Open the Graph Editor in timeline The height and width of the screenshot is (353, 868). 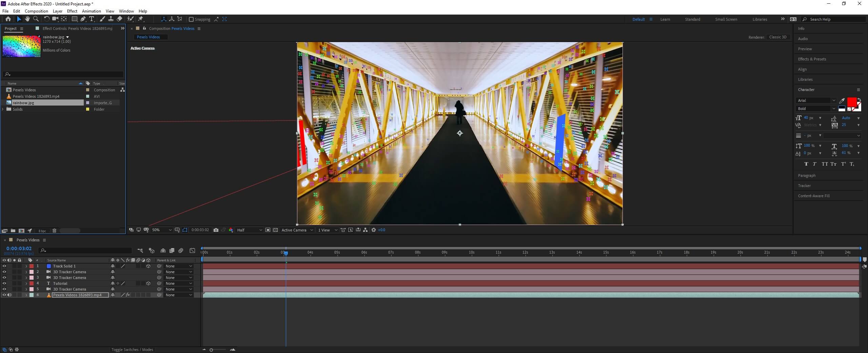(192, 250)
